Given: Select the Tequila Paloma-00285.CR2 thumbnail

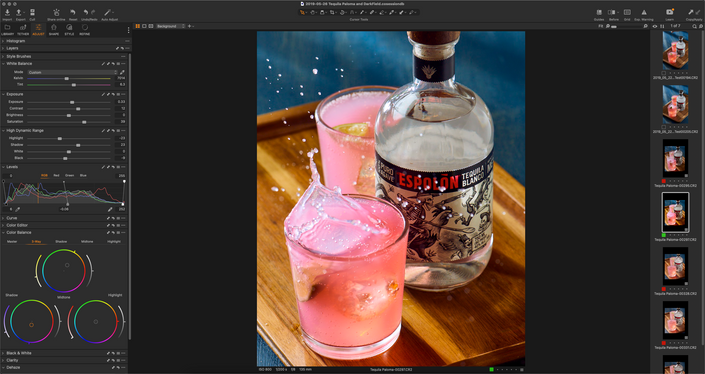Looking at the screenshot, I should pos(675,158).
